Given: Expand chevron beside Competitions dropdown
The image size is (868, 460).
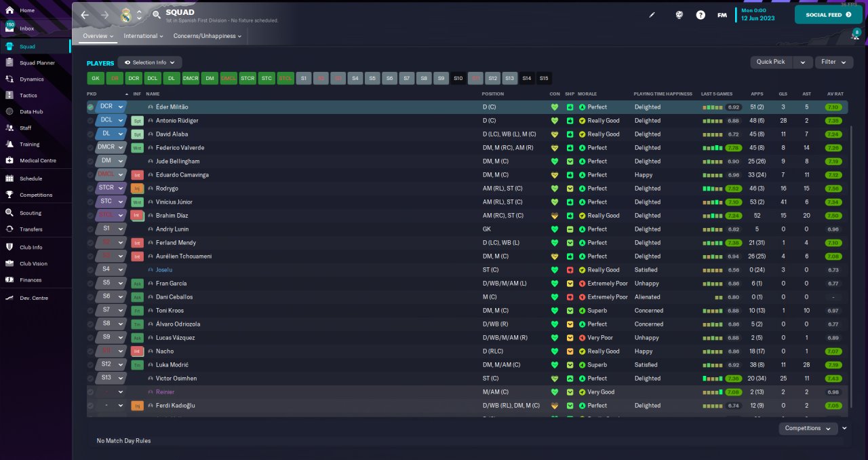Looking at the screenshot, I should coord(844,428).
